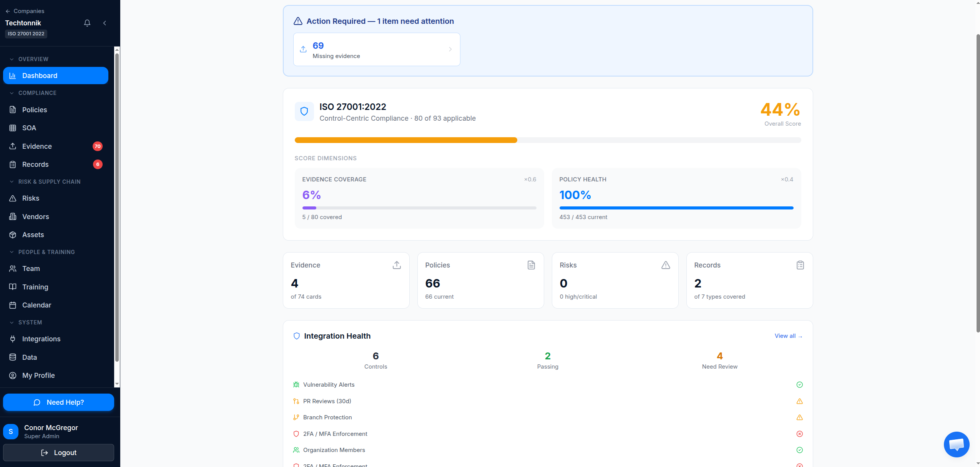Click the Risks card warning icon
The image size is (980, 467).
(666, 265)
